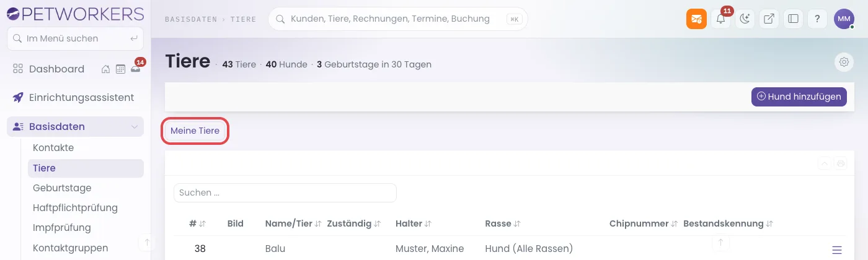Click the animal name Balu

point(275,249)
